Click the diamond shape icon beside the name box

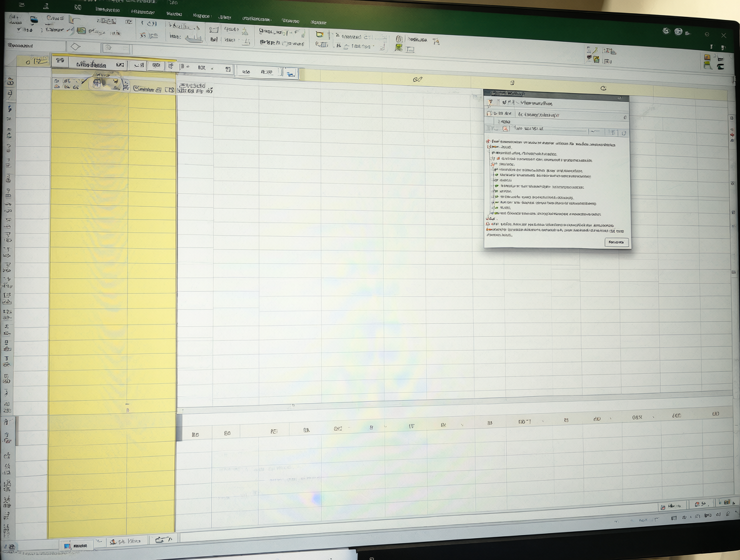pyautogui.click(x=76, y=47)
